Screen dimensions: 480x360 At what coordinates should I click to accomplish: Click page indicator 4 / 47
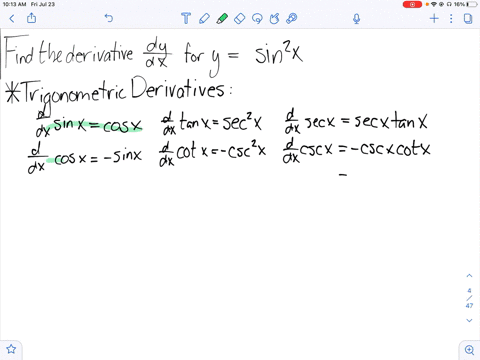(x=469, y=298)
